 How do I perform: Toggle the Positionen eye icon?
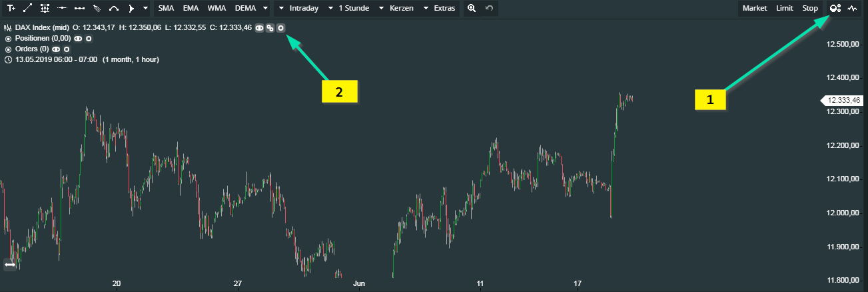coord(79,39)
